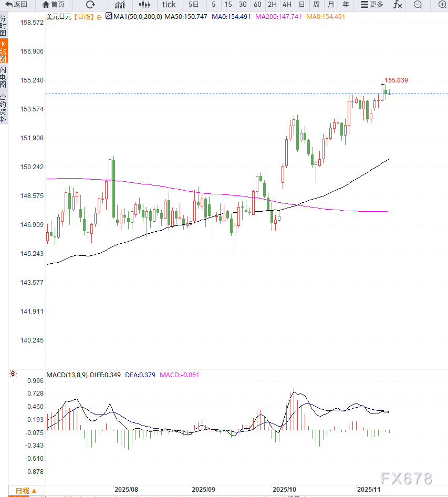This screenshot has width=448, height=497.
Task: Open the line chart type icon
Action: (120, 4)
